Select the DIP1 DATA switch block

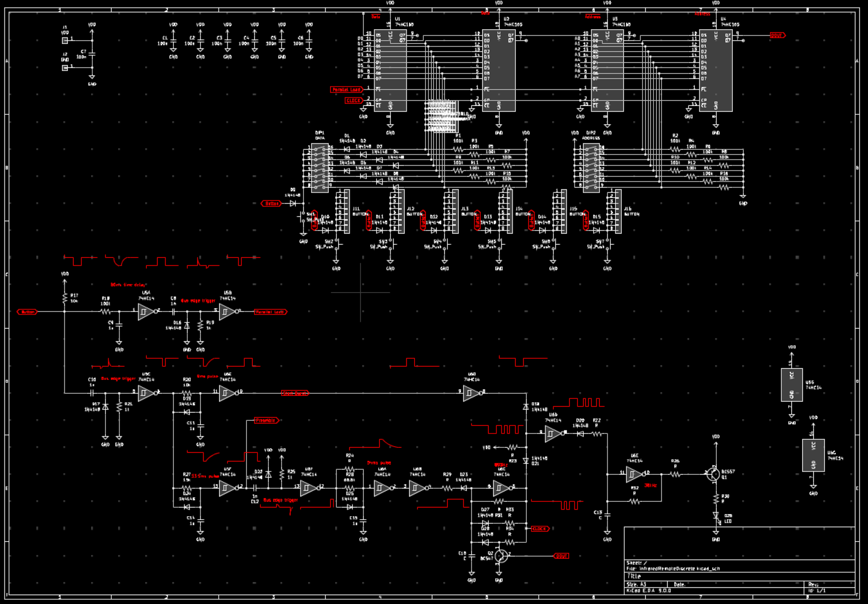point(320,168)
